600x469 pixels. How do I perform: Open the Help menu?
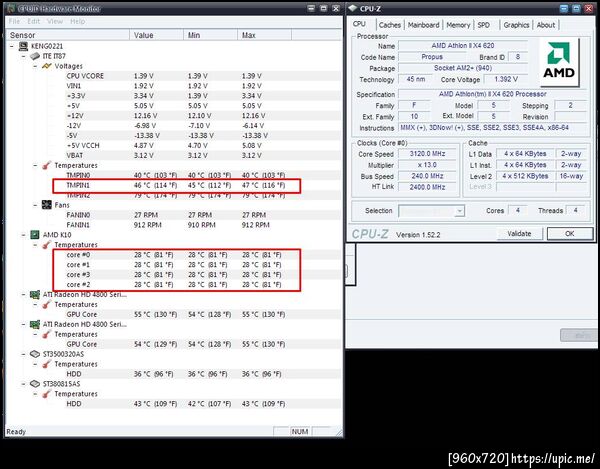click(78, 21)
